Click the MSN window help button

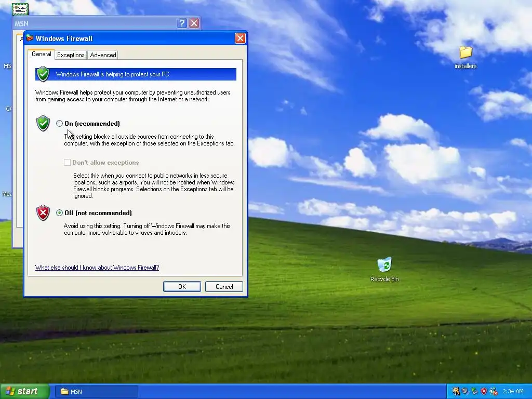point(182,23)
